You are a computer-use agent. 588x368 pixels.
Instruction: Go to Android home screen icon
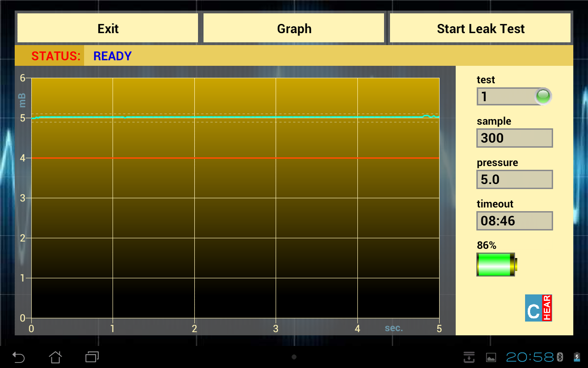pos(56,357)
